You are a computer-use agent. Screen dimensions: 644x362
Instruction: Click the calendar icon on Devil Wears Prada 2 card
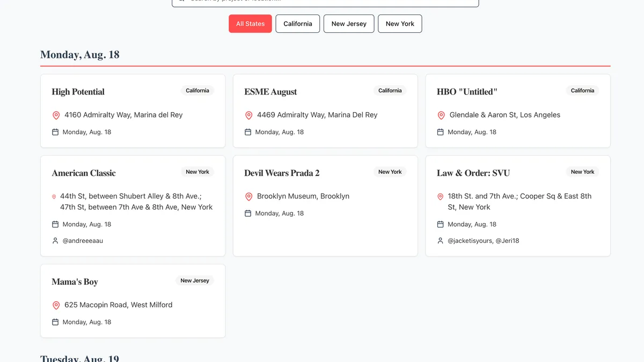click(x=248, y=213)
